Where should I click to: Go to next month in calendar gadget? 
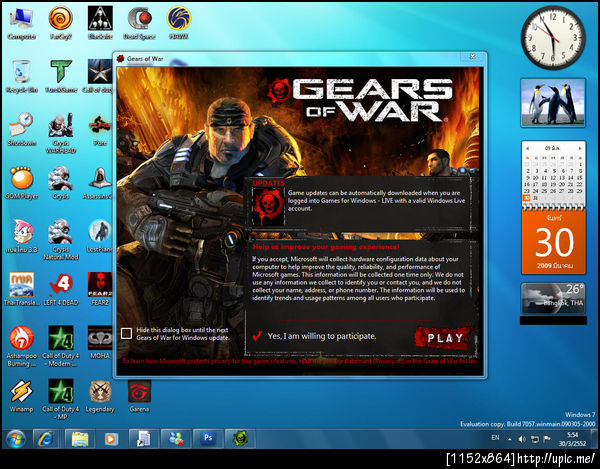click(580, 148)
